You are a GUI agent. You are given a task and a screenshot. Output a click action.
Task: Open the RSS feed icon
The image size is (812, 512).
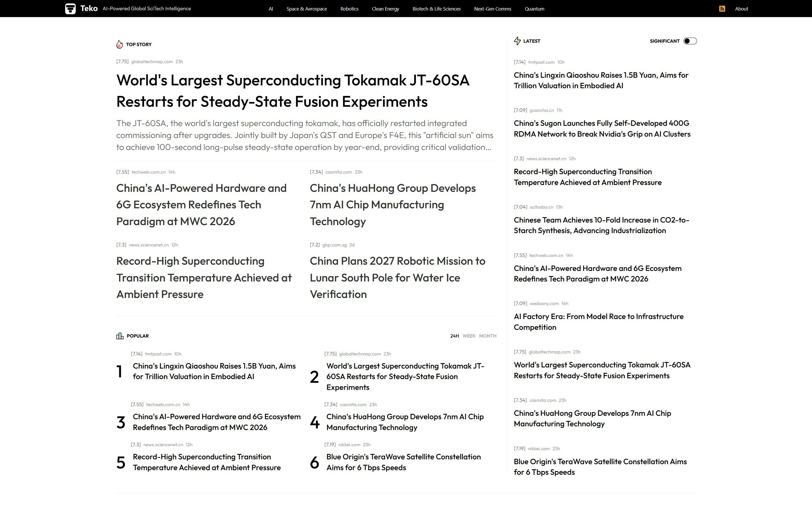(x=722, y=9)
